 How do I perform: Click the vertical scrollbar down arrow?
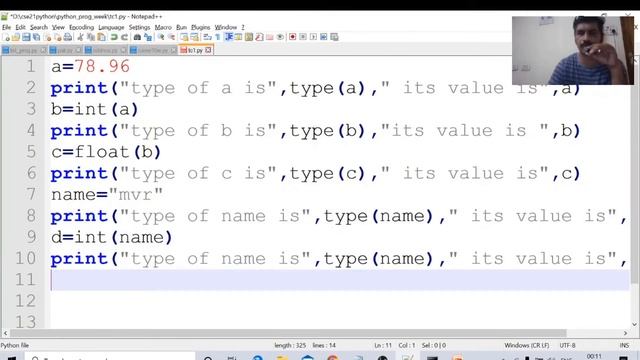coord(635,324)
